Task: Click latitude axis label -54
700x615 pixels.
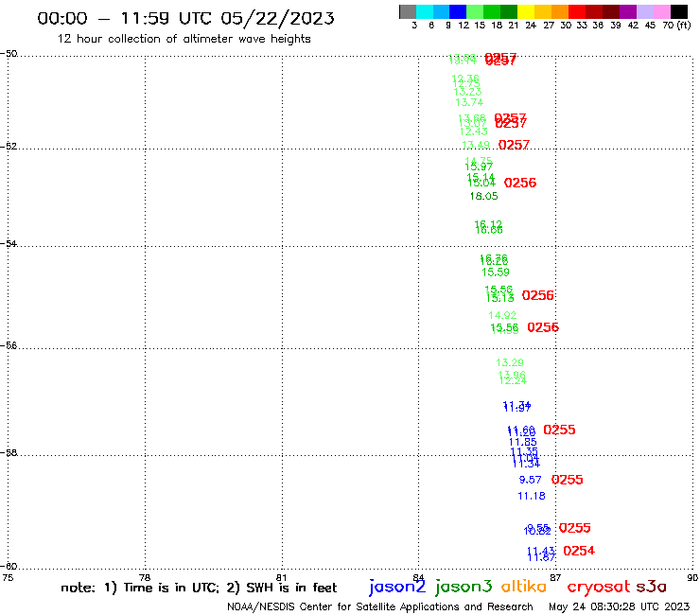Action: pos(9,243)
